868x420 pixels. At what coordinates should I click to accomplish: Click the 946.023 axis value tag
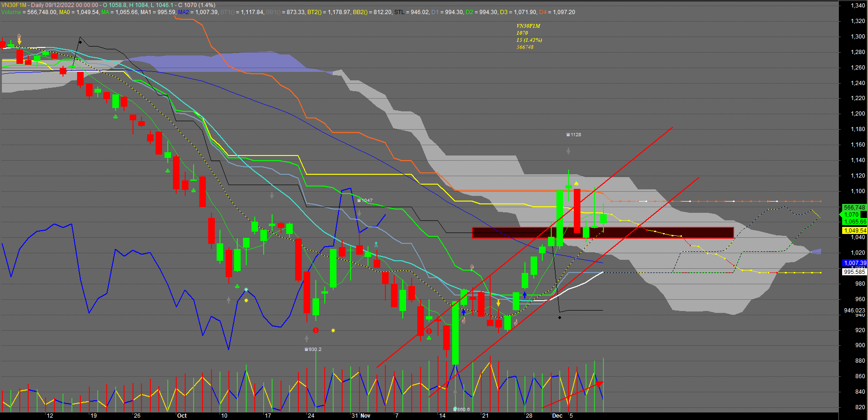[x=854, y=311]
